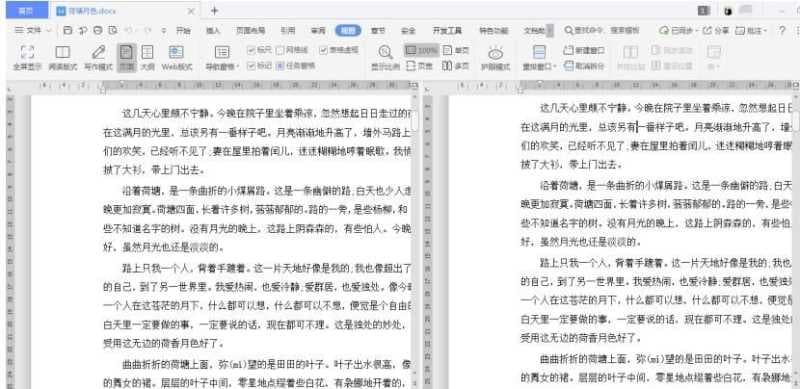Open the 已同步 sync status dropdown

[x=678, y=30]
